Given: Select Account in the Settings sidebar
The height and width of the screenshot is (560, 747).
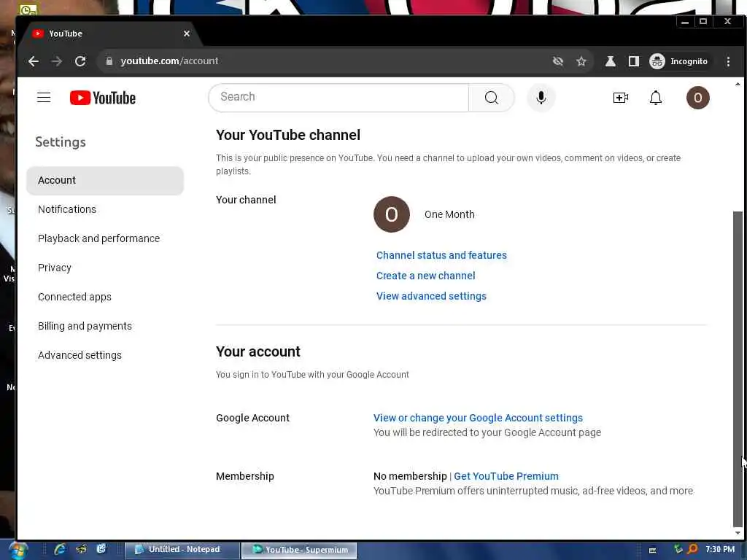Looking at the screenshot, I should point(105,181).
